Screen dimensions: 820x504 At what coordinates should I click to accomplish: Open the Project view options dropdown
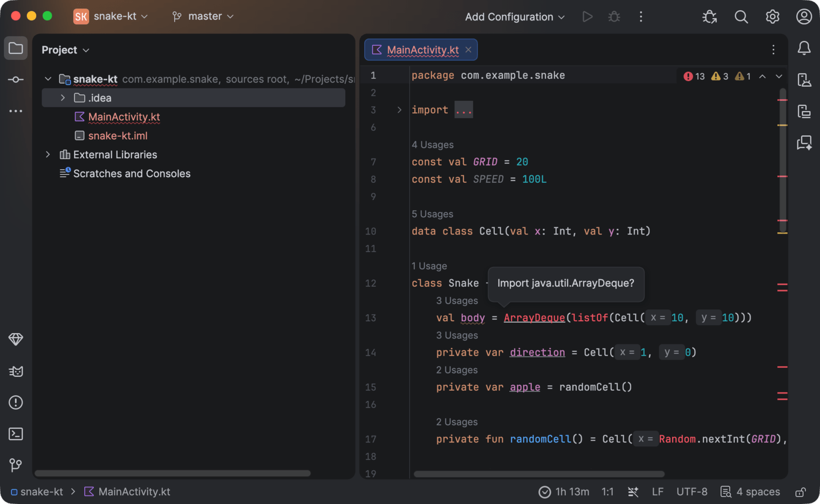(66, 50)
